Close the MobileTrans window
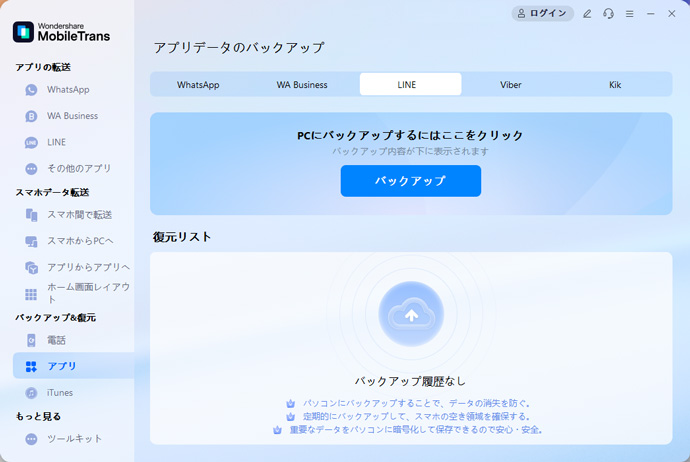Viewport: 690px width, 462px height. click(672, 14)
